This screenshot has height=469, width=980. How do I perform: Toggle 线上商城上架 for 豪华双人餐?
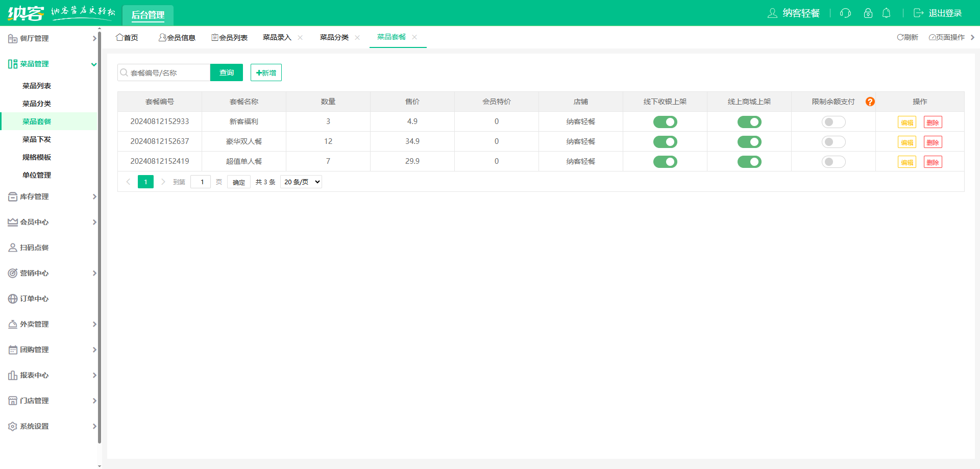(x=749, y=142)
